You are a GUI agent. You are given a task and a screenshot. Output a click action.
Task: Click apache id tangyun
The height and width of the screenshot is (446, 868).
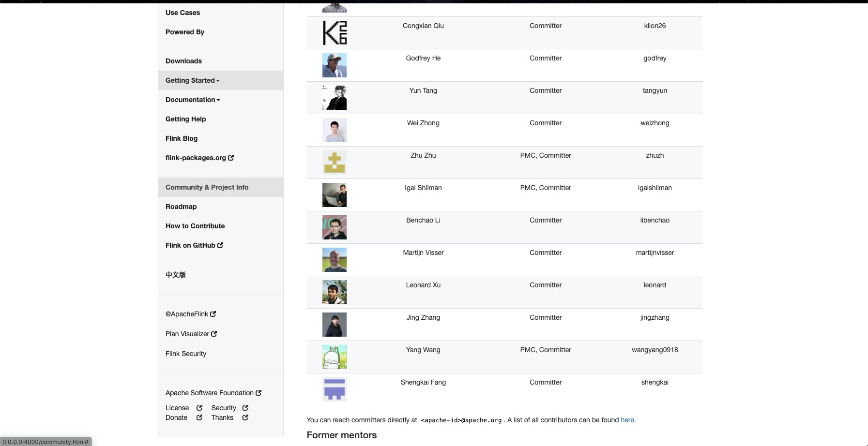pos(655,90)
